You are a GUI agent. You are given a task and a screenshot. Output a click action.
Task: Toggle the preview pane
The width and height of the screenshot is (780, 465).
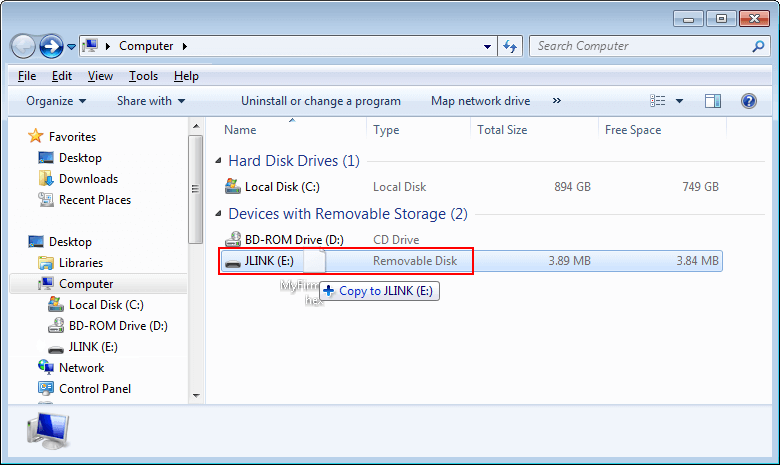713,101
